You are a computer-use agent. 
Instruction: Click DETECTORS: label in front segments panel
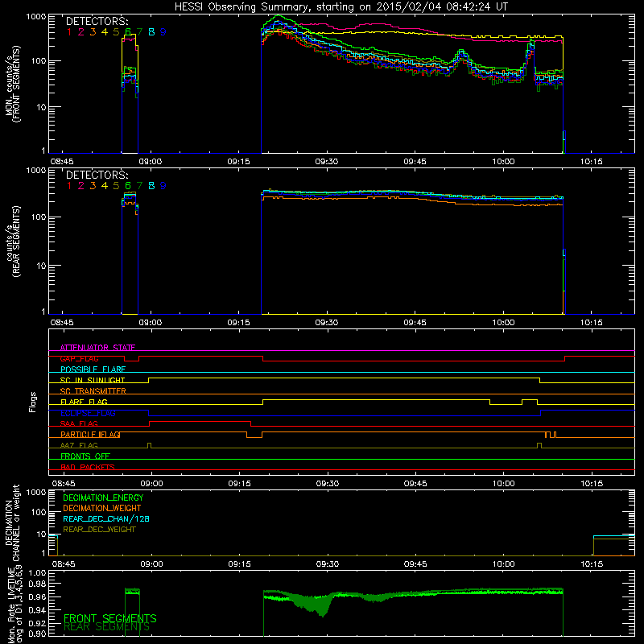pos(97,21)
